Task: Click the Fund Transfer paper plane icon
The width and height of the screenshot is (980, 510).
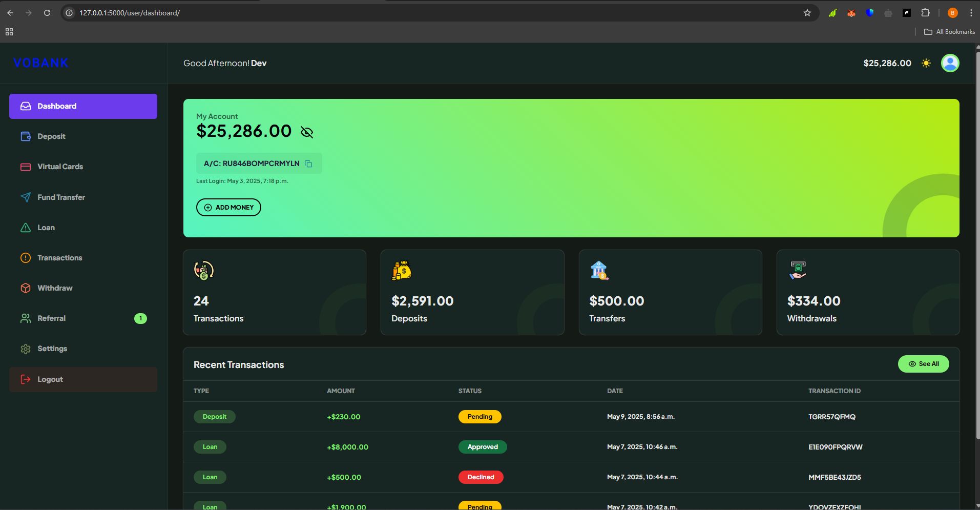Action: click(26, 197)
